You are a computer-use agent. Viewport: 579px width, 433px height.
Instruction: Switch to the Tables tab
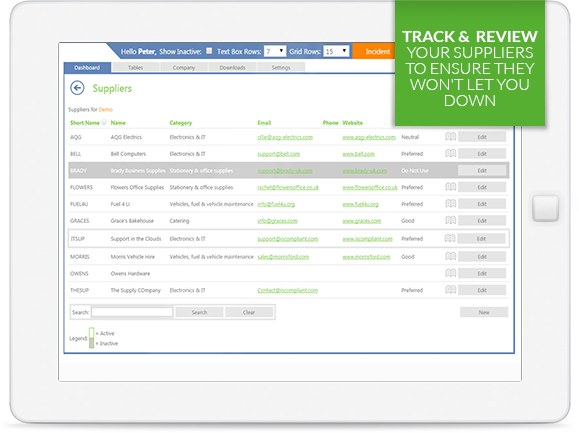coord(136,68)
